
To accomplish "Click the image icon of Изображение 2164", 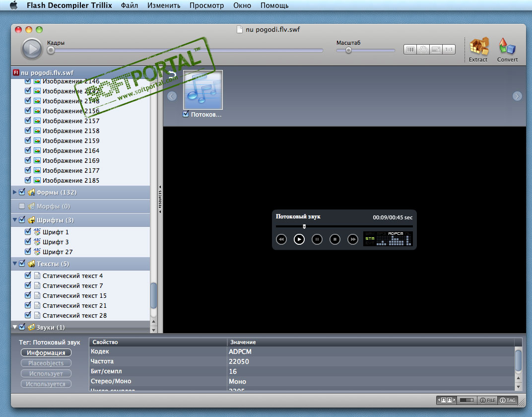I will 37,150.
